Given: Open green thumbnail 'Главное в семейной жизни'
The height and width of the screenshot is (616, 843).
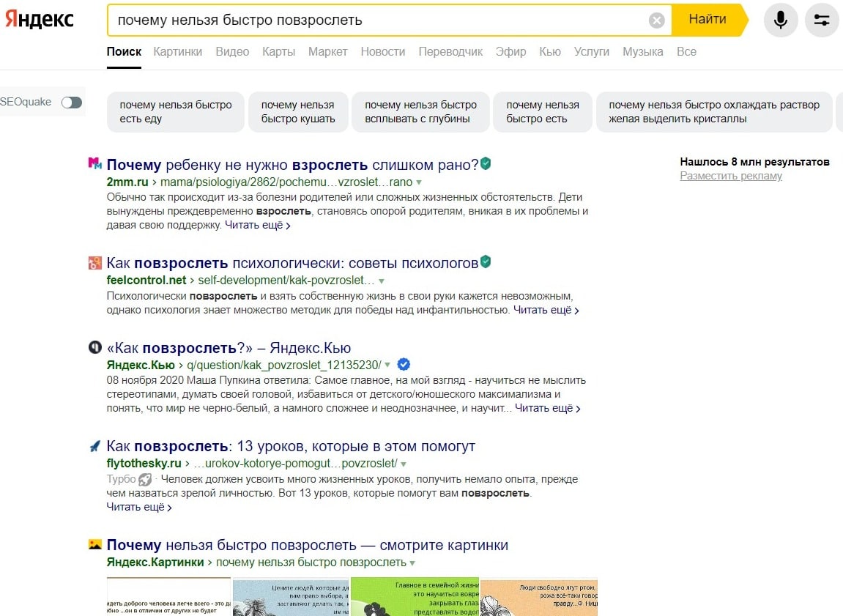Looking at the screenshot, I should (415, 597).
